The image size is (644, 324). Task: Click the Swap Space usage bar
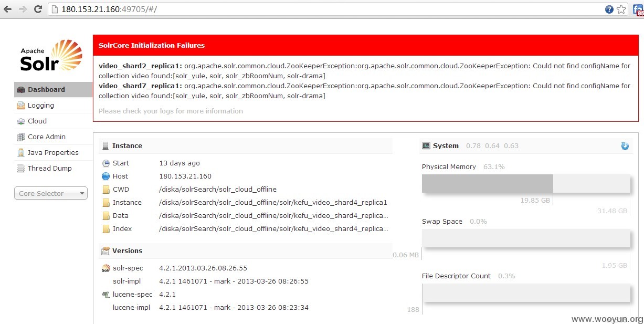(x=526, y=238)
